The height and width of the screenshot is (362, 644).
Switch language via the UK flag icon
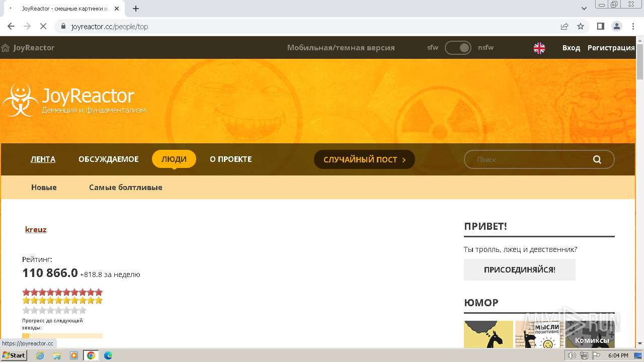point(539,48)
